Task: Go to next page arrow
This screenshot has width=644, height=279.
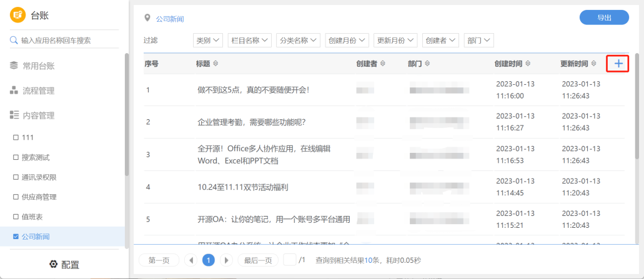Action: pos(227,260)
